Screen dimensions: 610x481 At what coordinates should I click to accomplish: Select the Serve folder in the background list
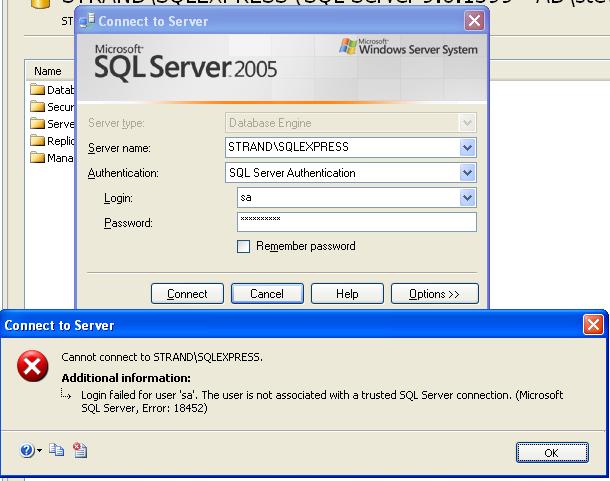(52, 124)
